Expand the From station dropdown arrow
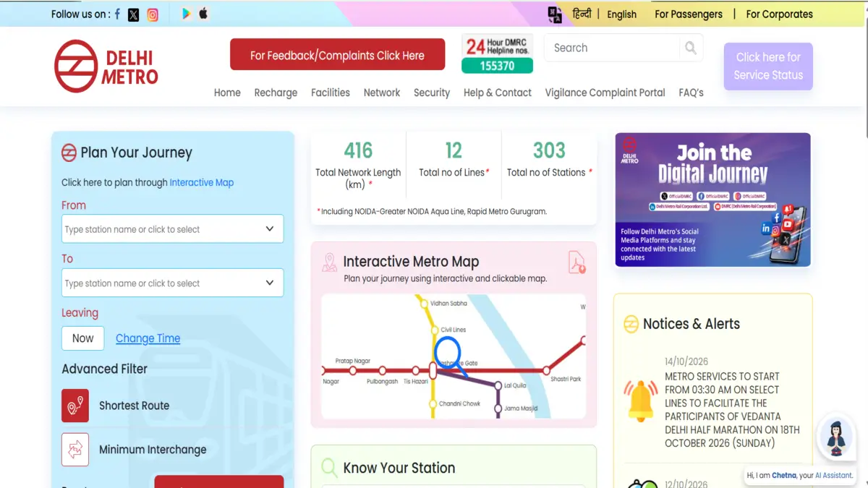Viewport: 868px width, 488px height. (270, 229)
